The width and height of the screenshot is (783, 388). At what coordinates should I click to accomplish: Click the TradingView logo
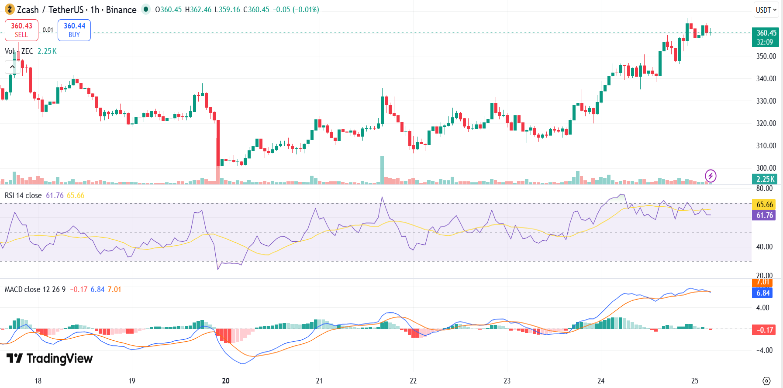coord(49,358)
